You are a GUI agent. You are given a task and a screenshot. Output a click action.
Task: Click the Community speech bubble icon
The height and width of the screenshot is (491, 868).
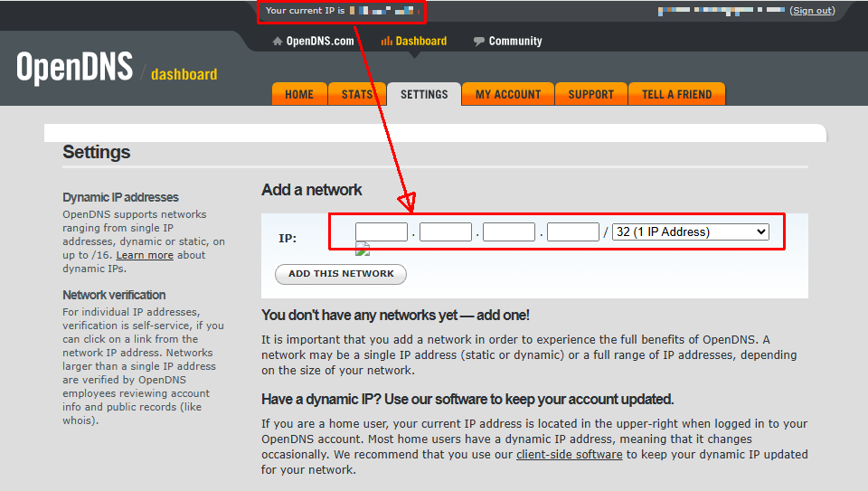pyautogui.click(x=479, y=41)
